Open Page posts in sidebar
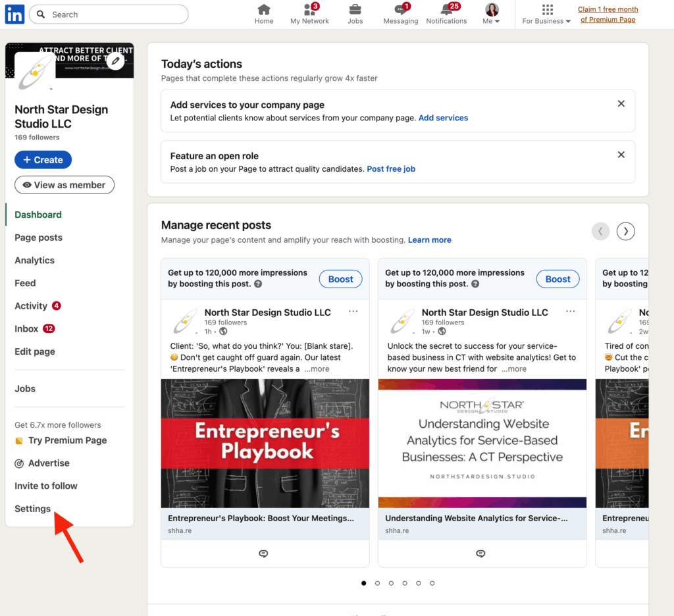This screenshot has width=674, height=616. pyautogui.click(x=39, y=238)
